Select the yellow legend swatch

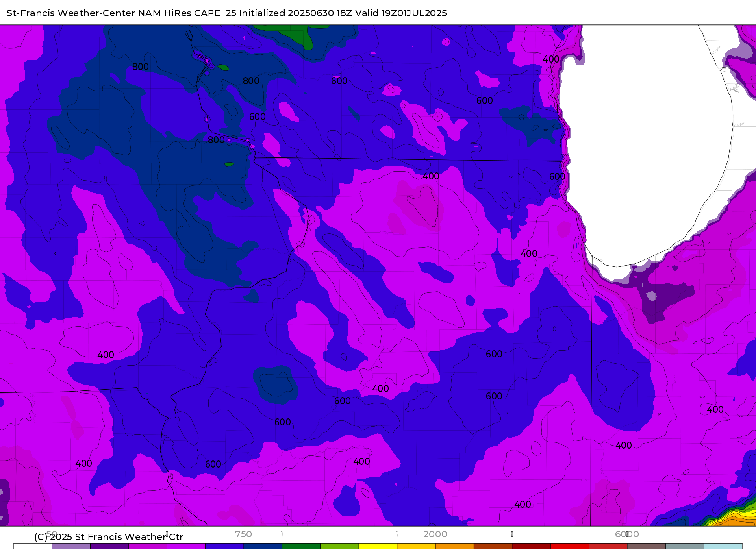(x=378, y=546)
